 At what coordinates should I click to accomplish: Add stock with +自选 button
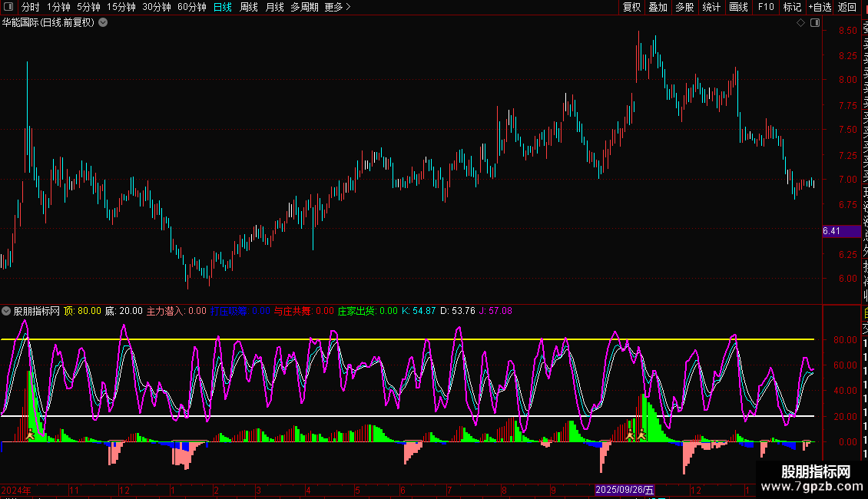(x=820, y=7)
